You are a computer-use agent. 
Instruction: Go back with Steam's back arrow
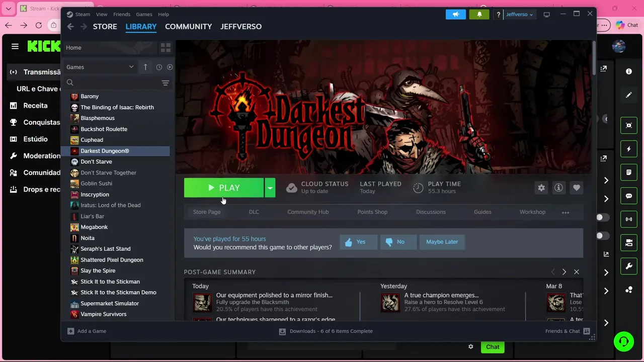[70, 27]
